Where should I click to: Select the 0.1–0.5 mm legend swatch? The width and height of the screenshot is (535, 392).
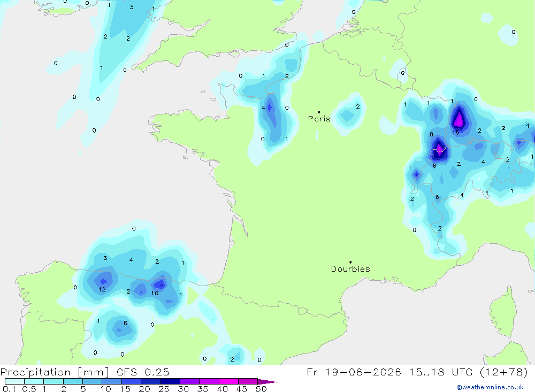pyautogui.click(x=14, y=381)
